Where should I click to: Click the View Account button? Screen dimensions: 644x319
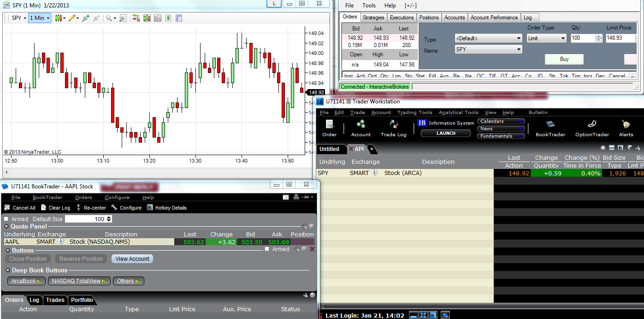132,259
